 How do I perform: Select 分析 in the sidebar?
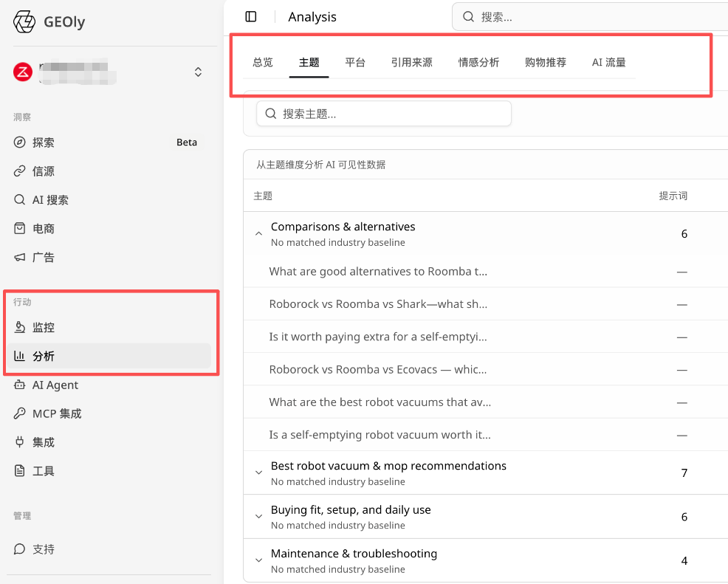tap(109, 356)
